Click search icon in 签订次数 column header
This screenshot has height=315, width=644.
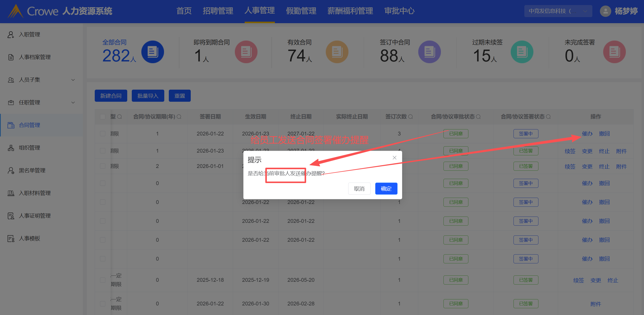click(410, 117)
